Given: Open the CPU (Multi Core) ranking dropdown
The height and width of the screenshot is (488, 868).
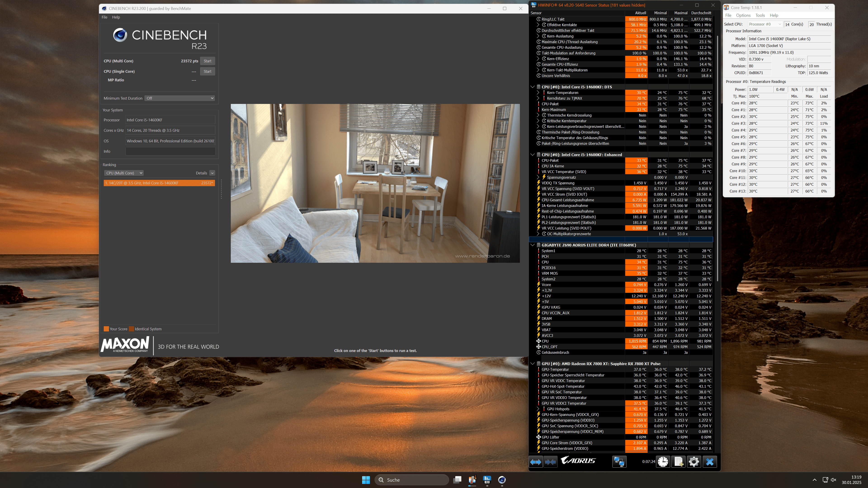Looking at the screenshot, I should (x=124, y=173).
